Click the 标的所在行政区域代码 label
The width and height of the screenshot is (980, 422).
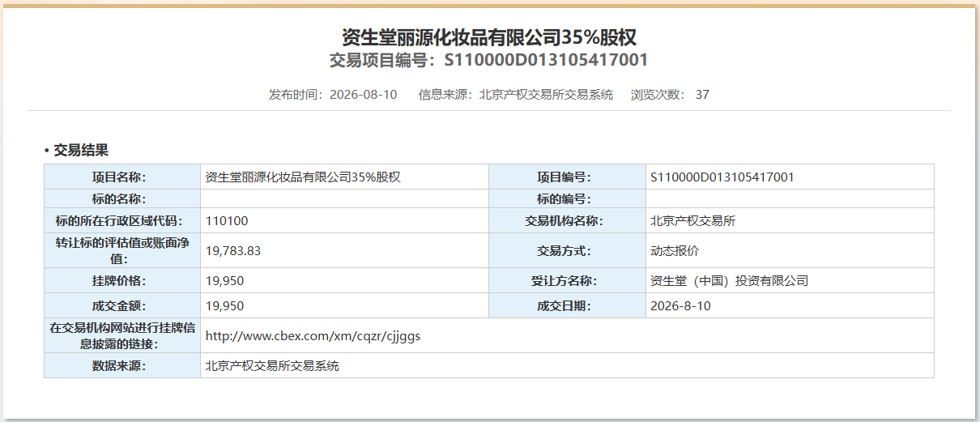[x=122, y=220]
